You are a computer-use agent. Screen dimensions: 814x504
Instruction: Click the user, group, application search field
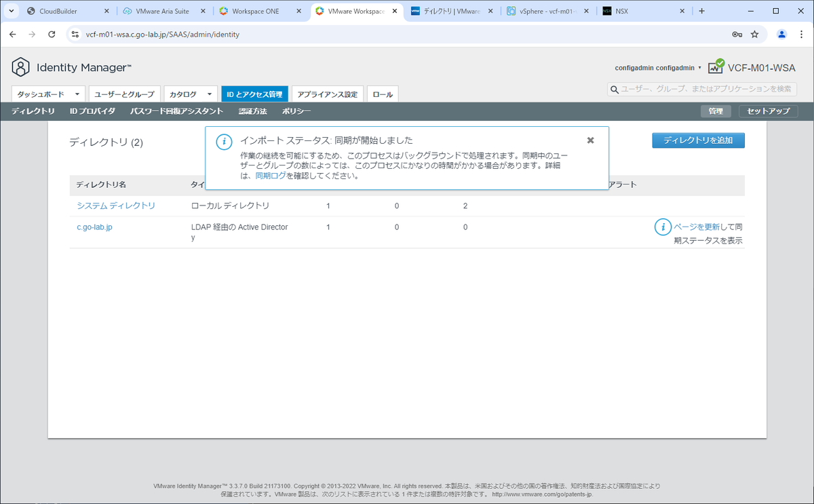click(703, 90)
